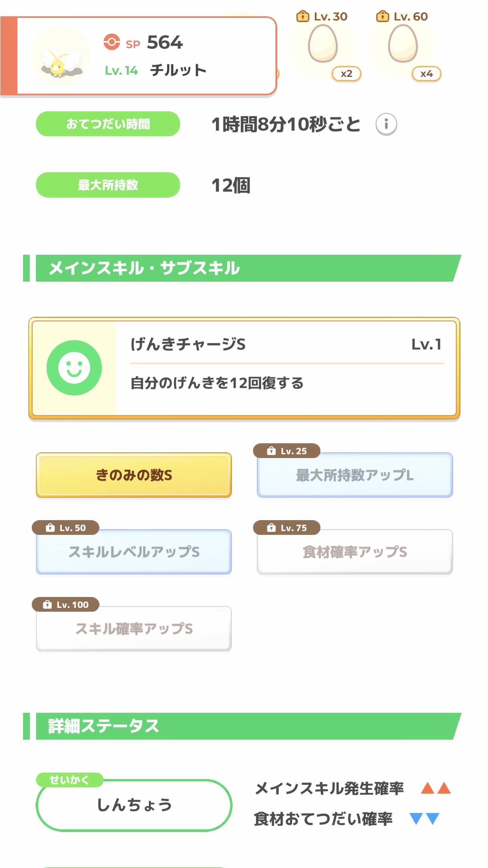Tap the しんちょう nature box

pyautogui.click(x=134, y=805)
